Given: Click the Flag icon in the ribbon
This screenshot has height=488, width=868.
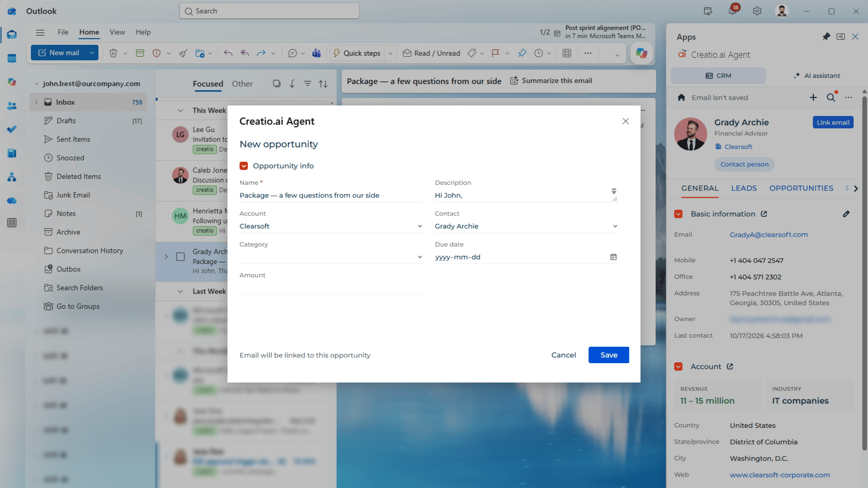Looking at the screenshot, I should 495,53.
